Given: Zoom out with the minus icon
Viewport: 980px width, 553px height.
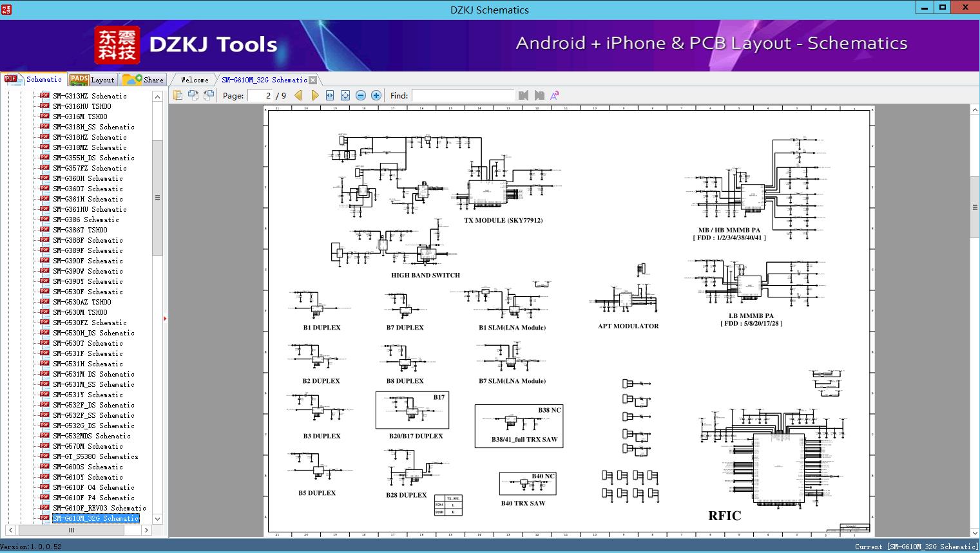Looking at the screenshot, I should [361, 95].
